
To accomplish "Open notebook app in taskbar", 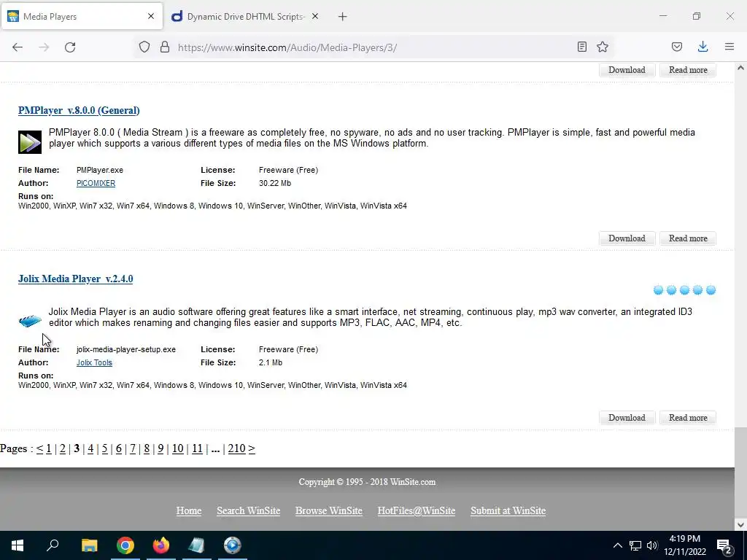I will click(196, 545).
